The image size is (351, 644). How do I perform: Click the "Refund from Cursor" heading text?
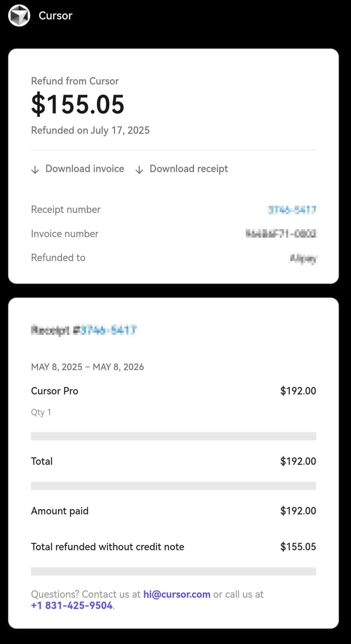click(75, 81)
